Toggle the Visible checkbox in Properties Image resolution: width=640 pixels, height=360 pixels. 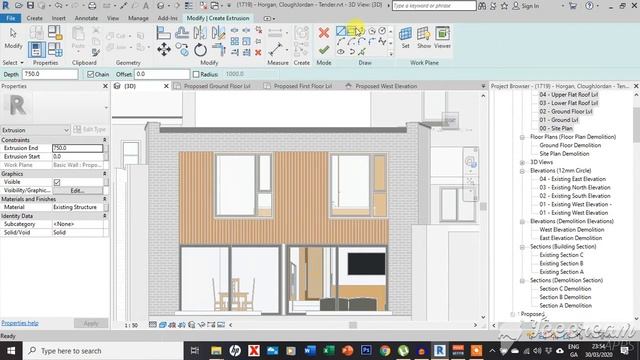[57, 182]
